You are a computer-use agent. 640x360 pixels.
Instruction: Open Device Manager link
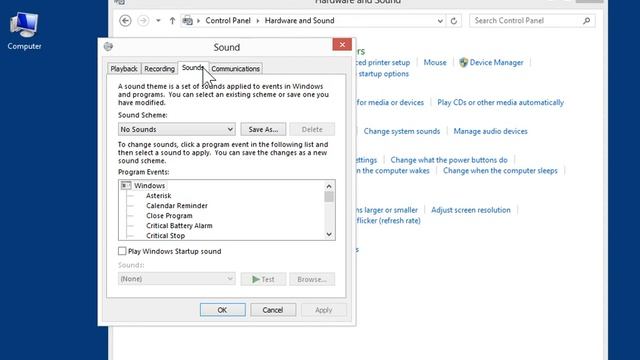coord(496,62)
